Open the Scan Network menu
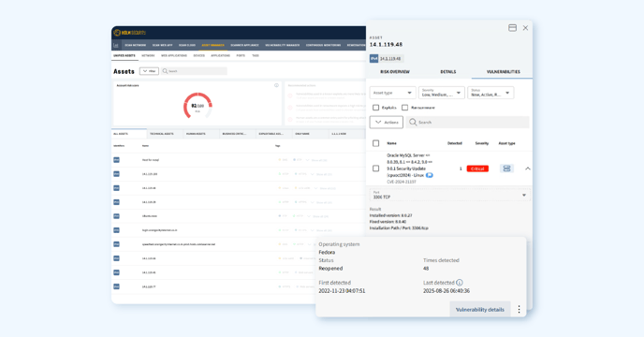This screenshot has height=337, width=644. pos(135,45)
